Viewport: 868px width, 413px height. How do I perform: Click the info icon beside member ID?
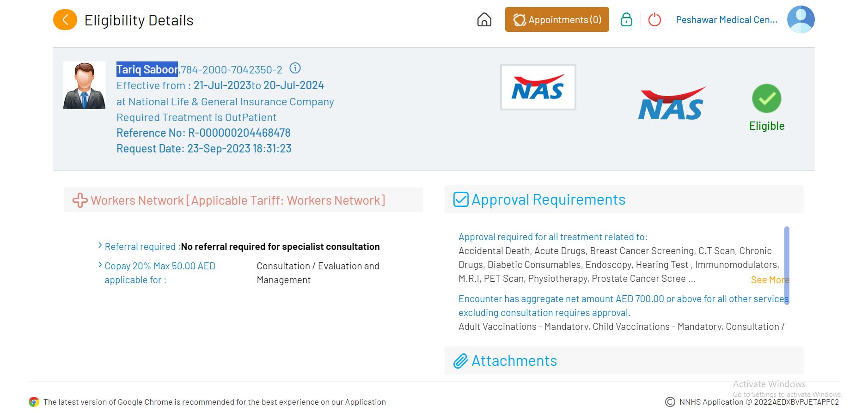tap(295, 68)
